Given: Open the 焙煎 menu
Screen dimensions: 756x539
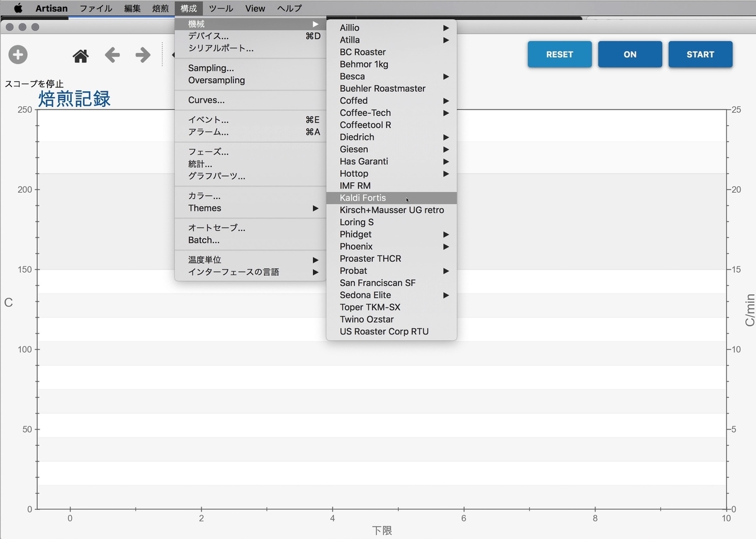Looking at the screenshot, I should [161, 8].
